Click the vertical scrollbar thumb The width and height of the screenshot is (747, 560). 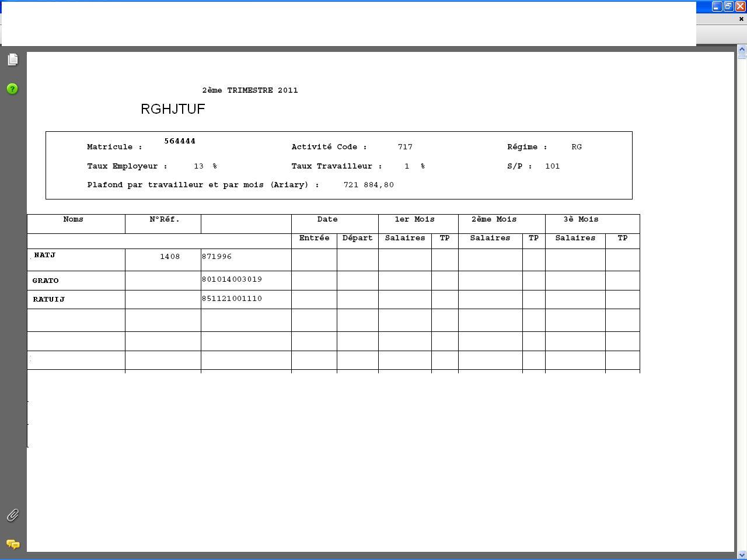[x=742, y=56]
